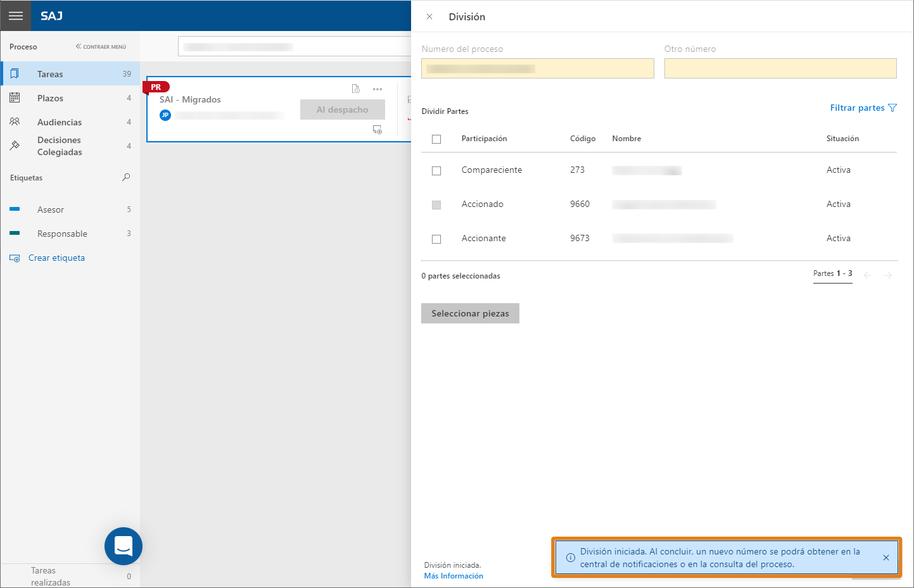Click the document icon on task card
914x588 pixels.
[x=356, y=89]
